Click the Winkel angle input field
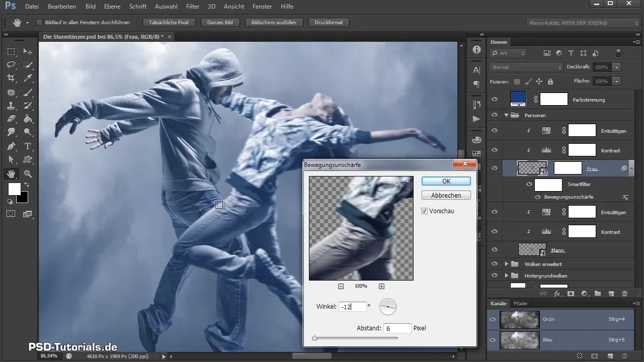644x362 pixels. [353, 306]
